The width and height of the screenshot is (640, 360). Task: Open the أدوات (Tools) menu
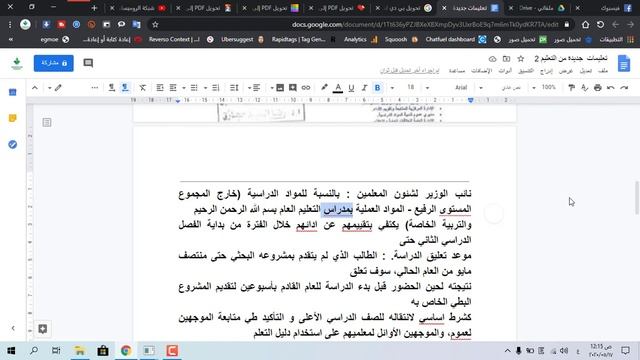pos(505,71)
